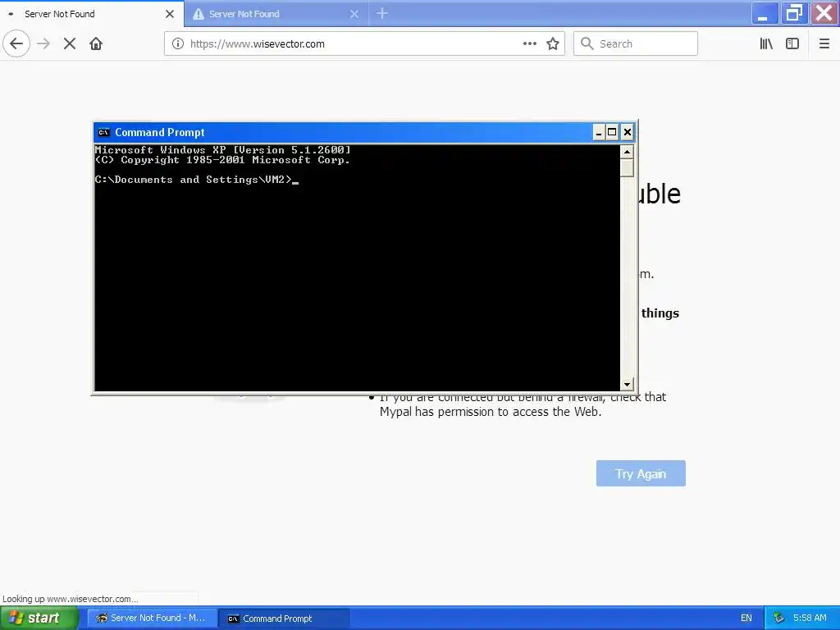Close the Command Prompt window
840x630 pixels.
[x=628, y=132]
